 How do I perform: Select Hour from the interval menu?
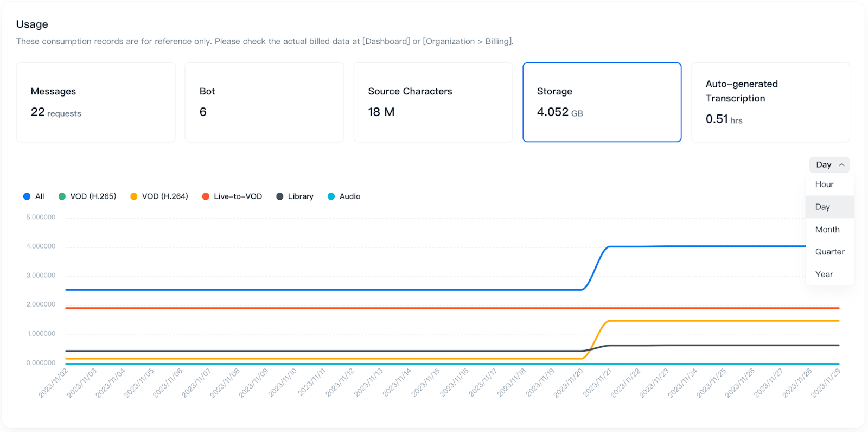coord(824,184)
